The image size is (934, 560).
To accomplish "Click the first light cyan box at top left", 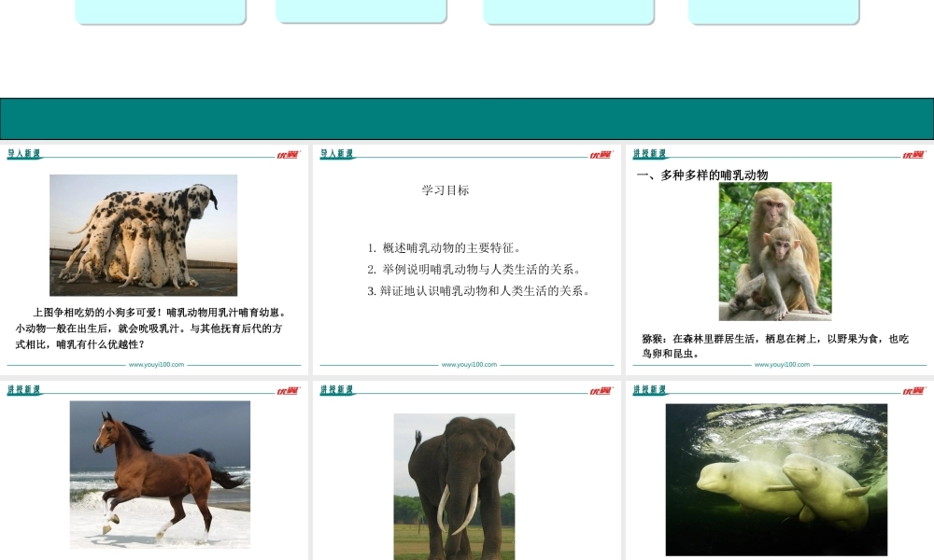I will pos(161,11).
